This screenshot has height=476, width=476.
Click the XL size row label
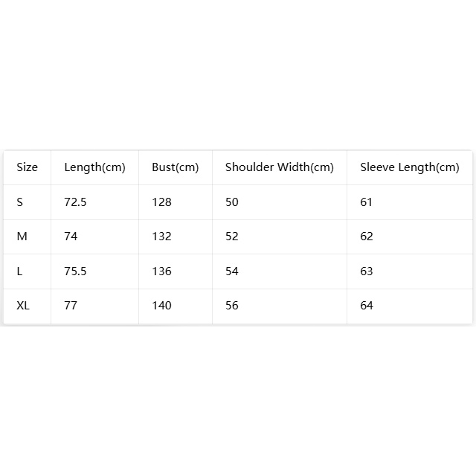[x=23, y=306]
